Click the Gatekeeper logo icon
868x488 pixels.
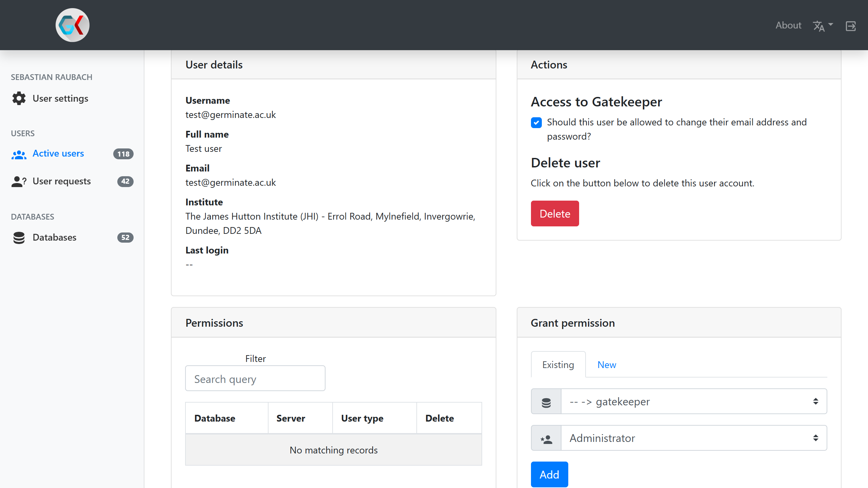coord(72,25)
